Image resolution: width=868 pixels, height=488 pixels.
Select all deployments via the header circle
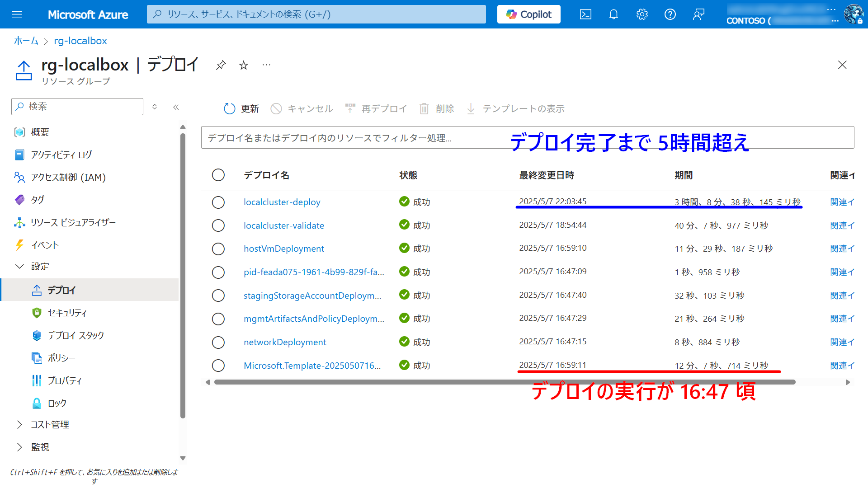218,175
